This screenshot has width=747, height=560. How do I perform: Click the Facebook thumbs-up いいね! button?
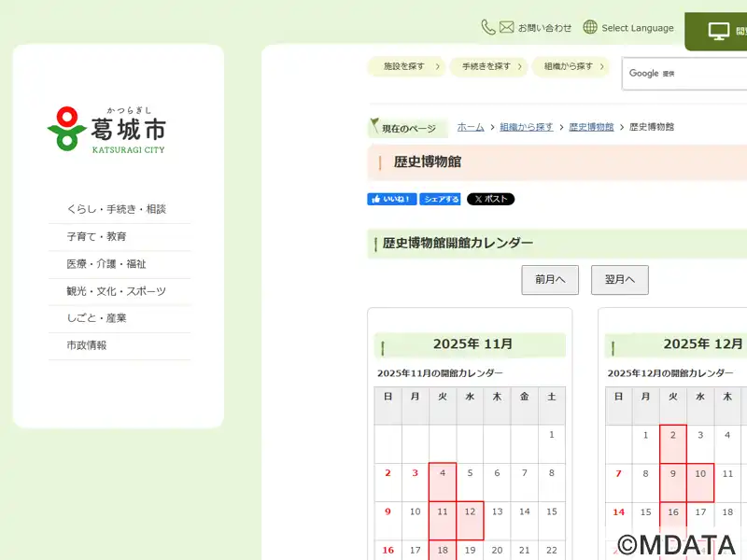[x=391, y=199]
